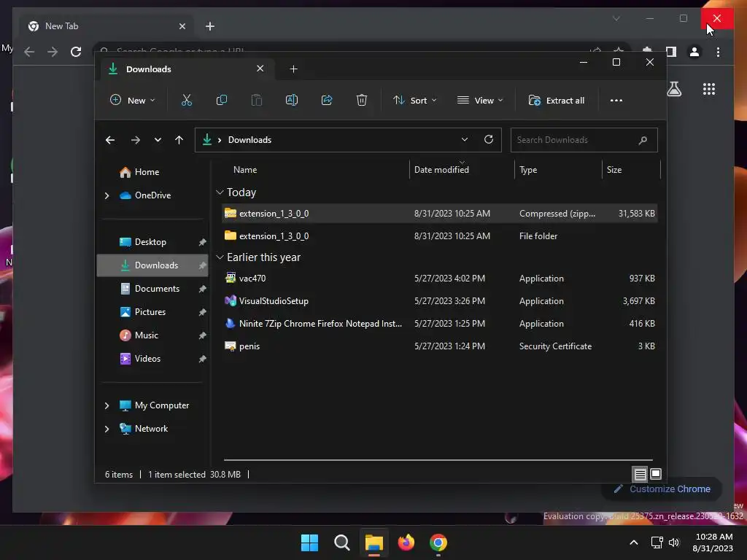747x560 pixels.
Task: Go forward in File Explorer navigation
Action: point(135,140)
